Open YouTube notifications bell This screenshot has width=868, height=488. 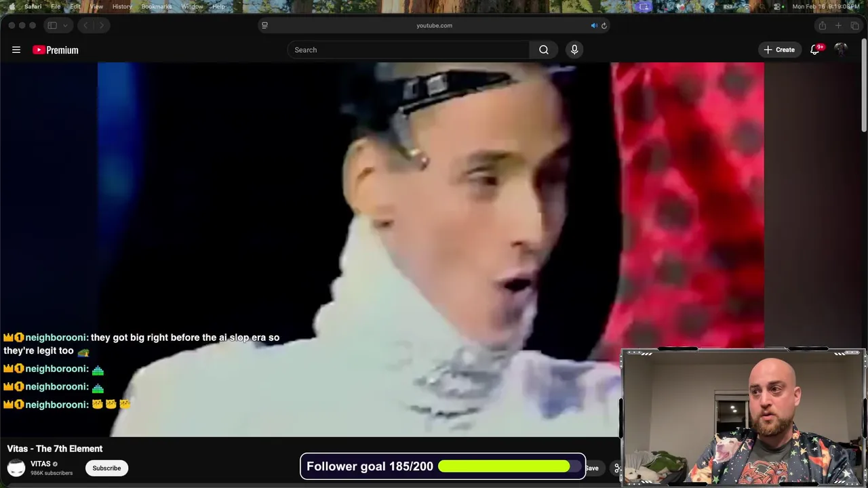[x=815, y=49]
